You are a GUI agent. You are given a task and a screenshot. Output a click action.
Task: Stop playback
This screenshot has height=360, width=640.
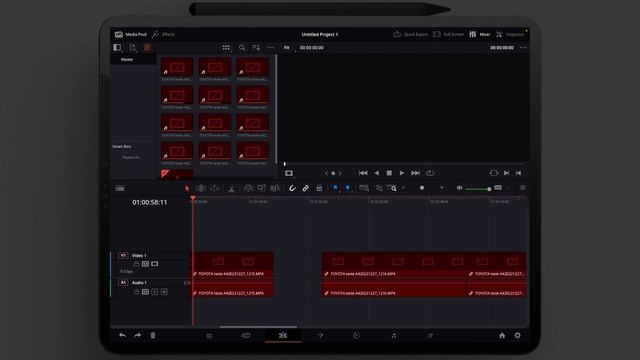click(389, 173)
